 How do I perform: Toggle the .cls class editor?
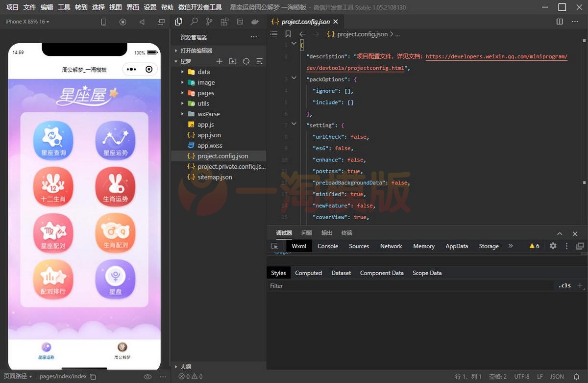pyautogui.click(x=564, y=285)
